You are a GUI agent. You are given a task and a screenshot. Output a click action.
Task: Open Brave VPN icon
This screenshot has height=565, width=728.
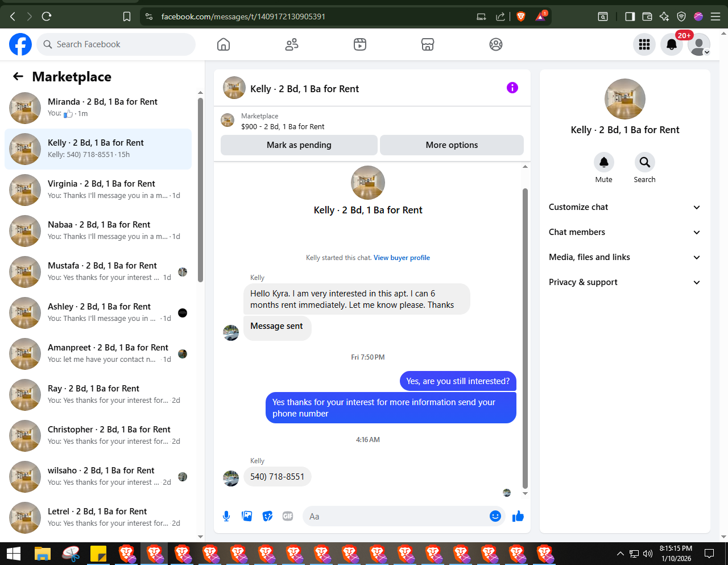coord(681,17)
